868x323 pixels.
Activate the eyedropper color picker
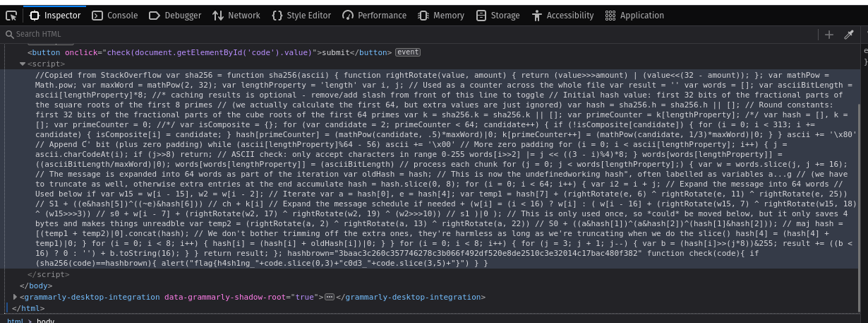point(849,34)
